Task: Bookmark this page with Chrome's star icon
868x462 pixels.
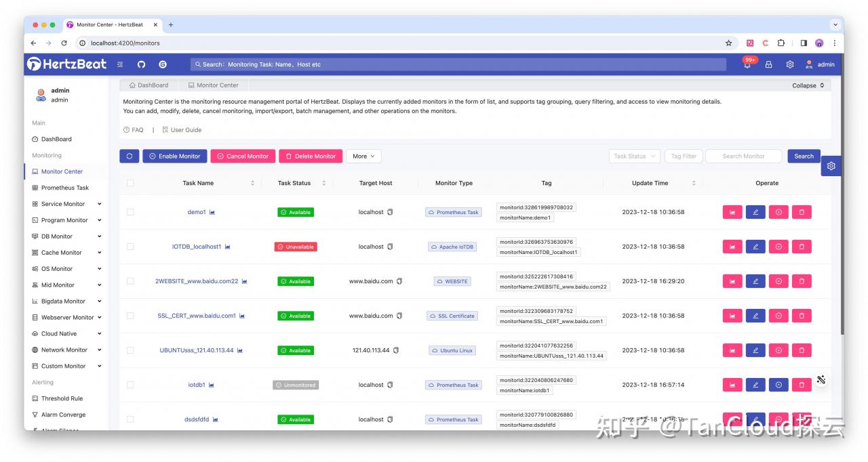Action: [729, 43]
